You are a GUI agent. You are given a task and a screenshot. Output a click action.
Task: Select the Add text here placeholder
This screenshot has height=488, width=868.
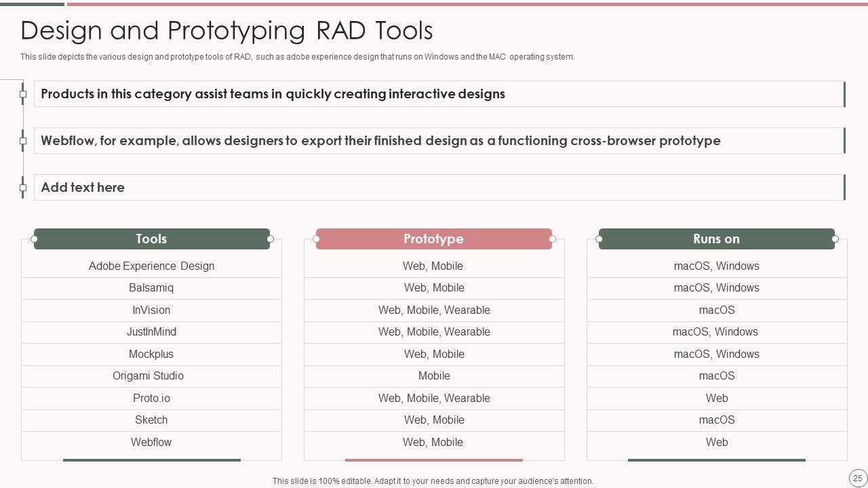(83, 188)
